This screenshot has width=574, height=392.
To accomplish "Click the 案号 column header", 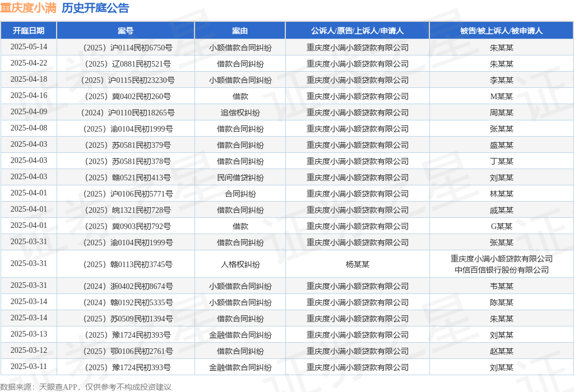I will (126, 31).
